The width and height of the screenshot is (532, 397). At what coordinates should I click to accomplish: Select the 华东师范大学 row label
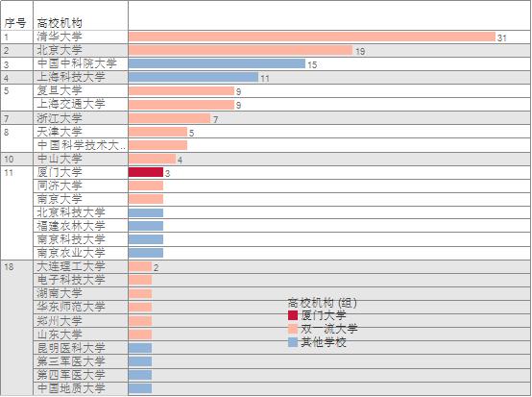coord(71,307)
